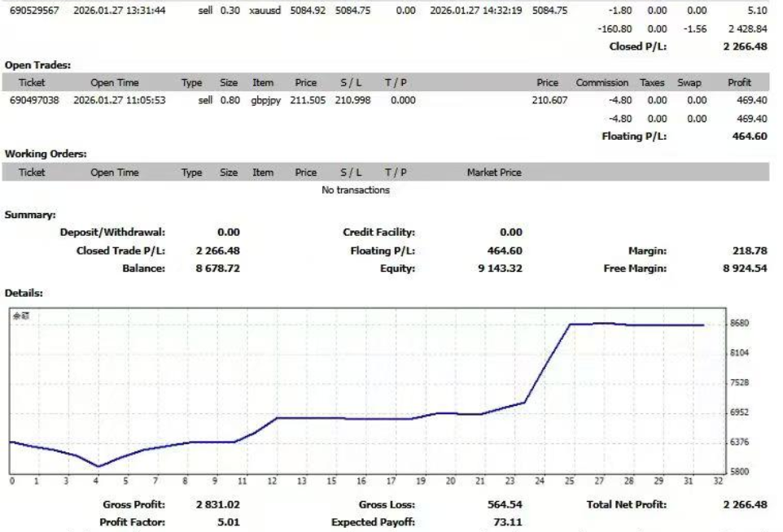Click the Free Margin value 8 924.54
783x532 pixels.
pyautogui.click(x=744, y=268)
